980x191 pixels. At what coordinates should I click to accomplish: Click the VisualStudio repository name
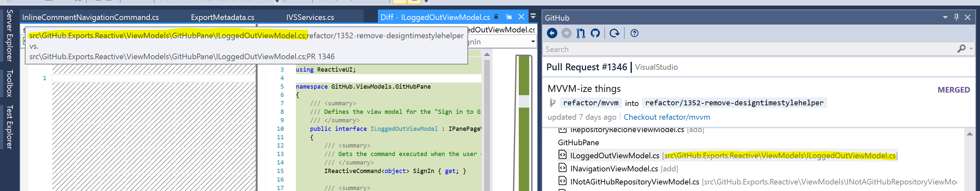[x=656, y=67]
